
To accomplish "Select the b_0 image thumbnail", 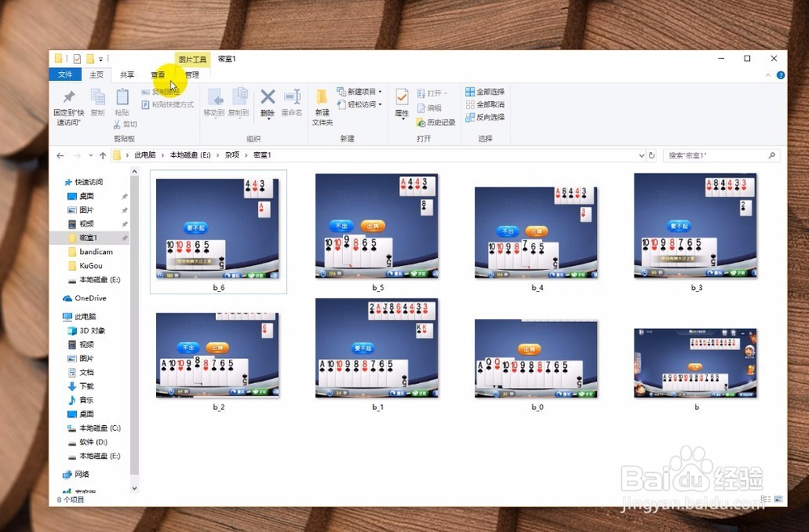I will coord(536,359).
